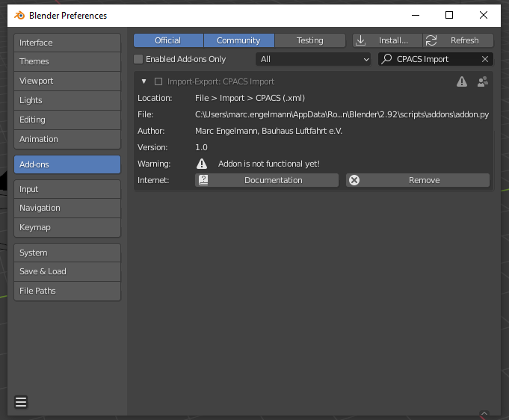Toggle Enabled Add-ons Only checkbox
Screen dimensions: 509x420
pyautogui.click(x=138, y=59)
